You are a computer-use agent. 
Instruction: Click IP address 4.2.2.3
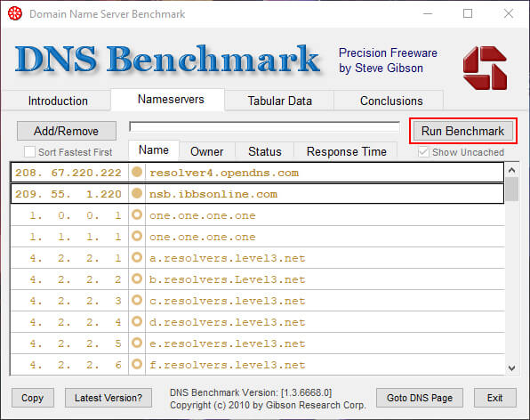[x=76, y=301]
